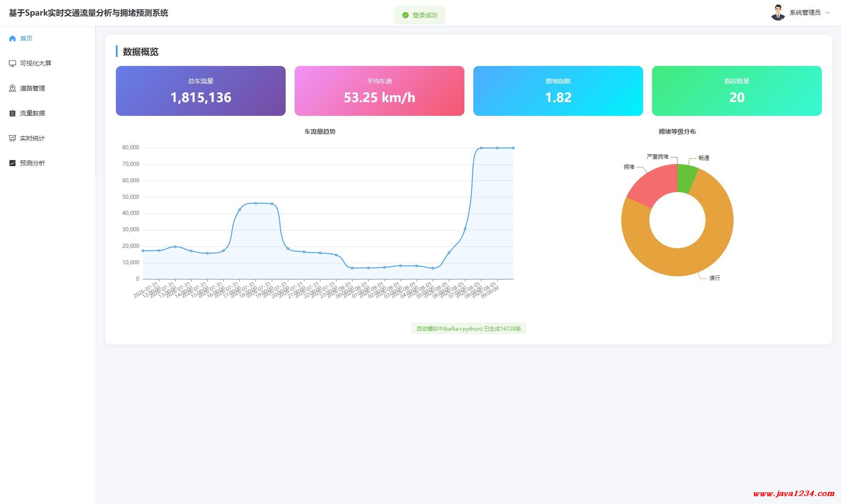
Task: Click the administrator avatar picture
Action: pyautogui.click(x=778, y=12)
